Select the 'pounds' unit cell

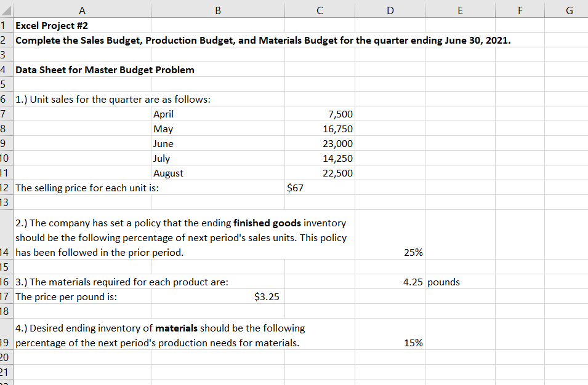460,282
